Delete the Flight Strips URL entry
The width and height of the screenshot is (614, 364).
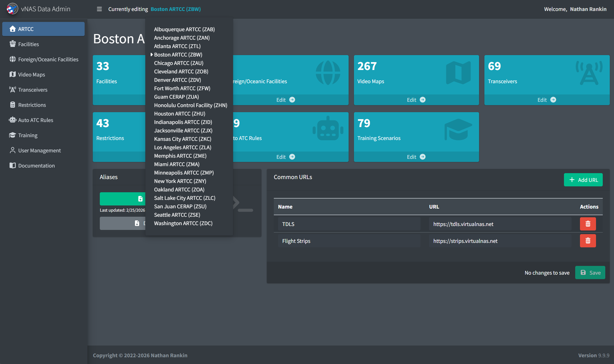click(588, 241)
